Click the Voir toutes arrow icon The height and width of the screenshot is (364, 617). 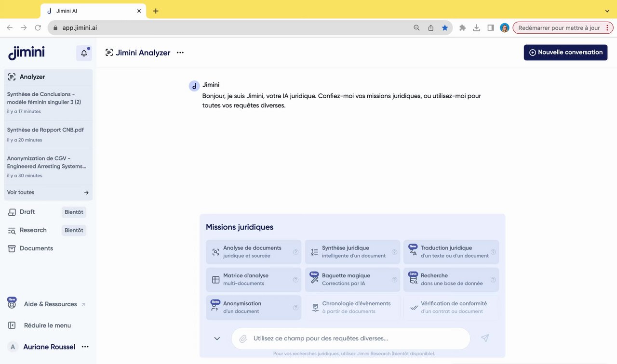pyautogui.click(x=86, y=193)
